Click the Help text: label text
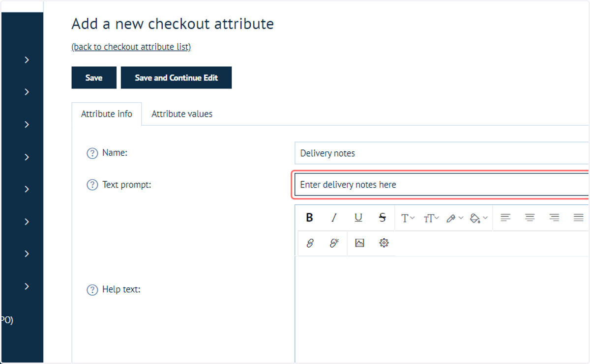Viewport: 590px width, 364px height. [x=121, y=289]
